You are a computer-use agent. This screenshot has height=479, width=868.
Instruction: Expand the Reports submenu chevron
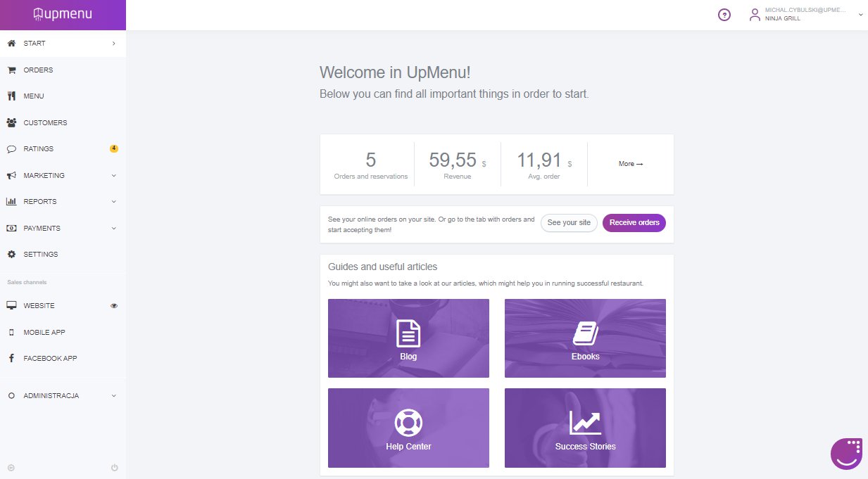click(x=114, y=202)
